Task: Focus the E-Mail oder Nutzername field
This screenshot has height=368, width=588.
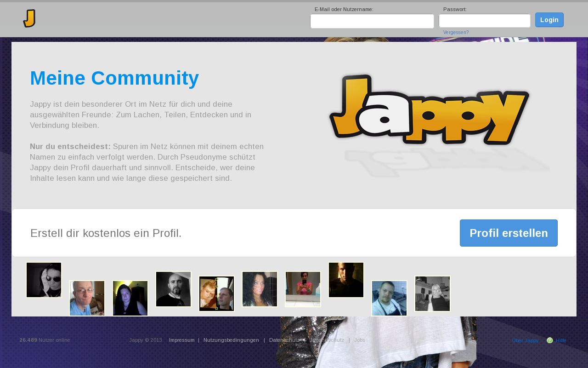Action: tap(372, 21)
